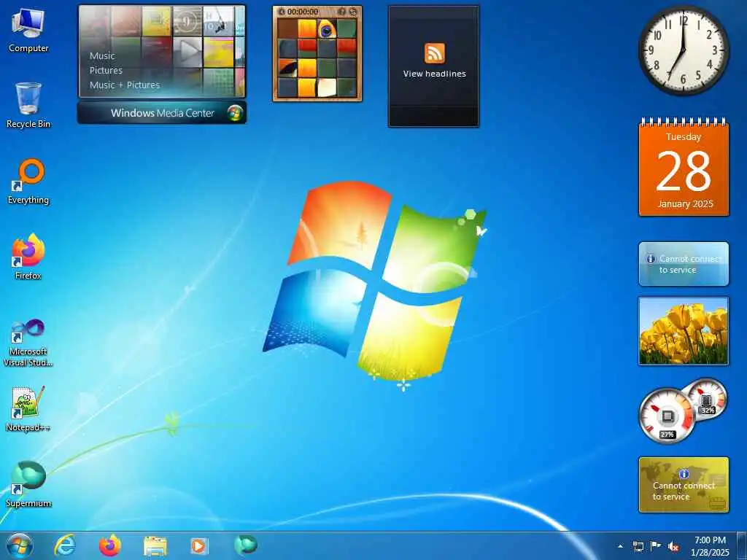This screenshot has height=560, width=747.
Task: Click the info icon in weather gadget
Action: [650, 259]
